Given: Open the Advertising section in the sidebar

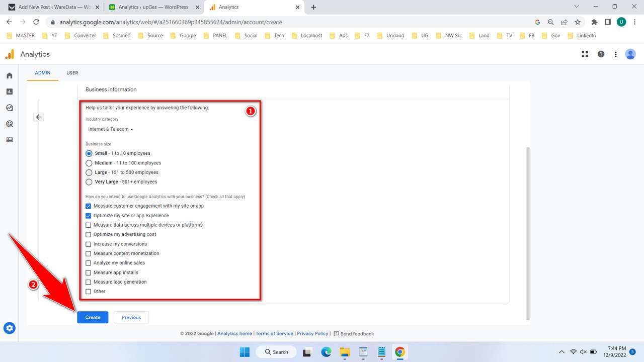Looking at the screenshot, I should [x=9, y=124].
